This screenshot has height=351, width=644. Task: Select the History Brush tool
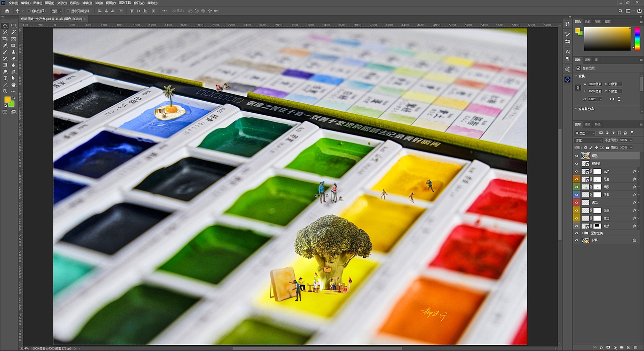coord(5,58)
